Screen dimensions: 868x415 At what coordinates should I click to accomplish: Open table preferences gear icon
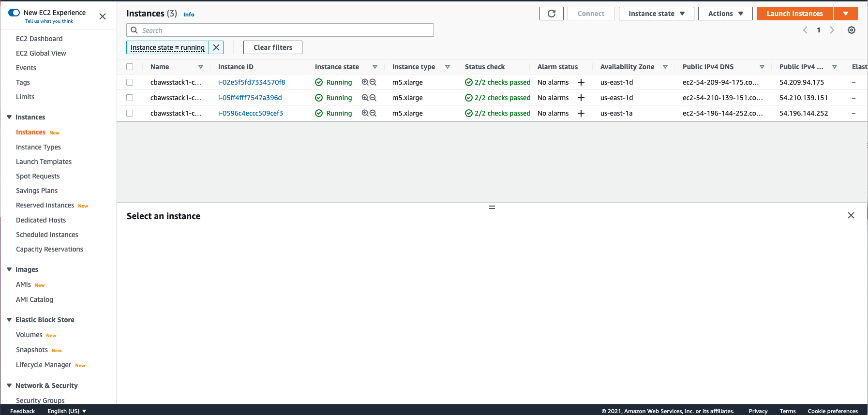click(852, 30)
